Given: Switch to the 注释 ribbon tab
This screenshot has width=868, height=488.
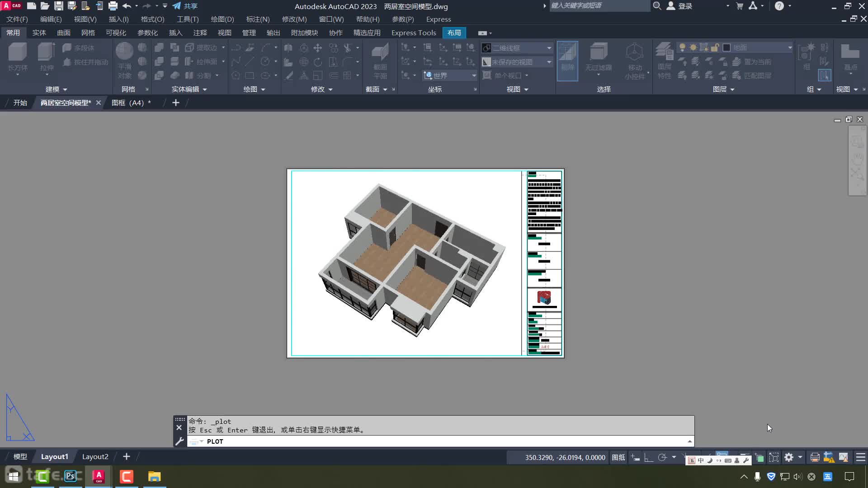Looking at the screenshot, I should pos(200,33).
